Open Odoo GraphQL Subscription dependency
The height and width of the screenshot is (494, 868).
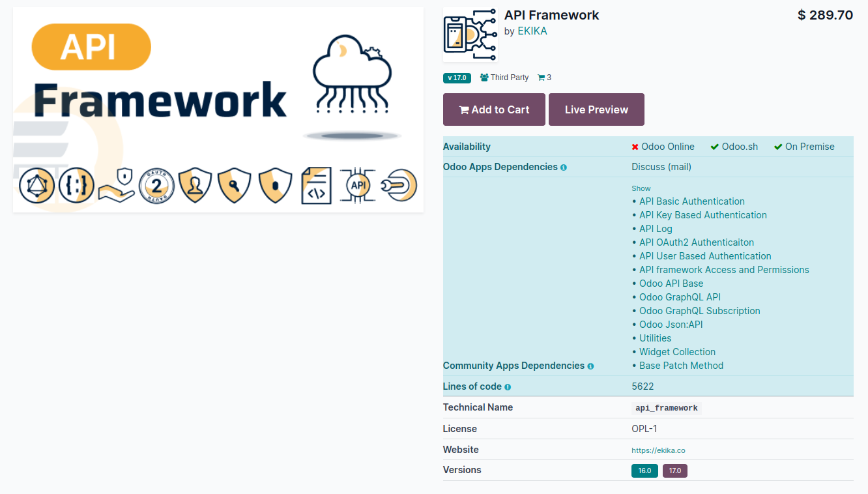click(700, 311)
